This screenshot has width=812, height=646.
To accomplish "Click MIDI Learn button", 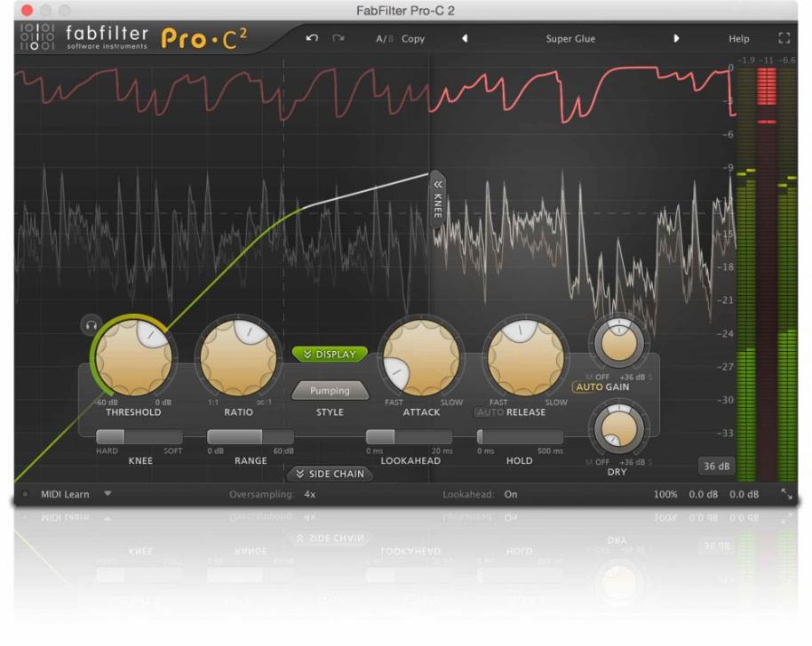I will 65,494.
